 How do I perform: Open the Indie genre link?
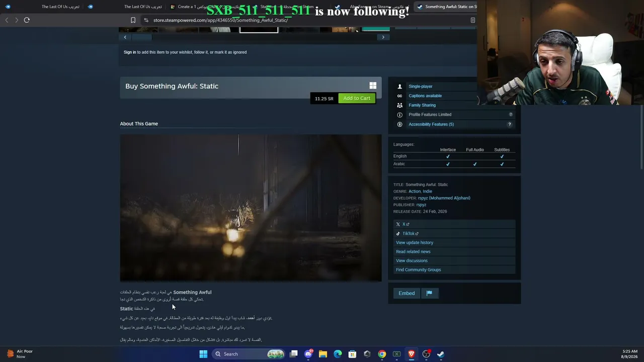(x=427, y=191)
